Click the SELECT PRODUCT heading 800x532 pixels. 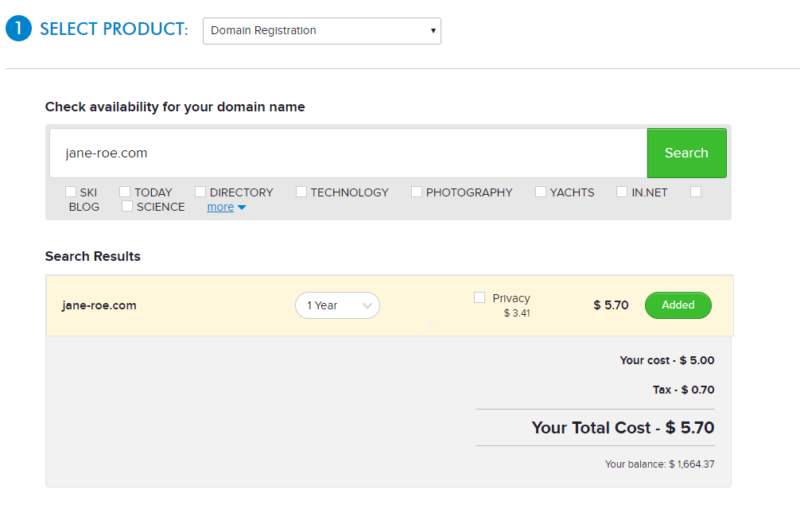pos(115,29)
